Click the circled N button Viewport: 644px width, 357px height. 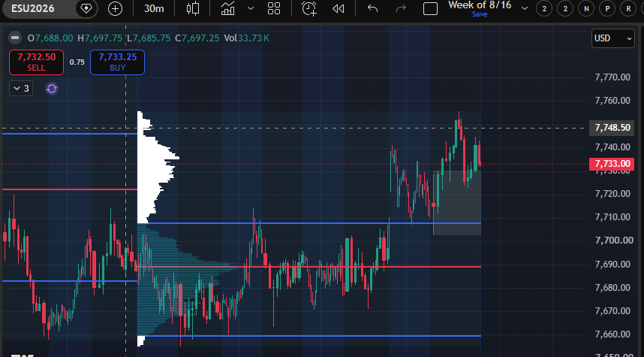(x=586, y=8)
